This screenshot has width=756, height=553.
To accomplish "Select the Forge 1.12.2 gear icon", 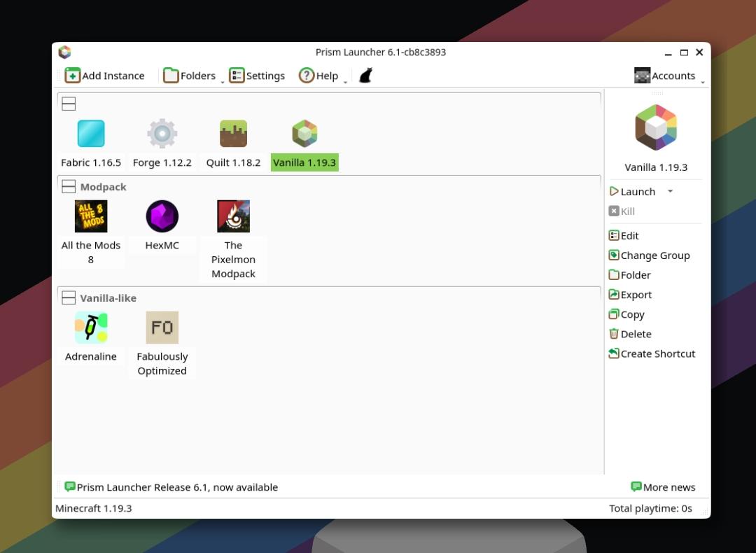I will coord(162,134).
